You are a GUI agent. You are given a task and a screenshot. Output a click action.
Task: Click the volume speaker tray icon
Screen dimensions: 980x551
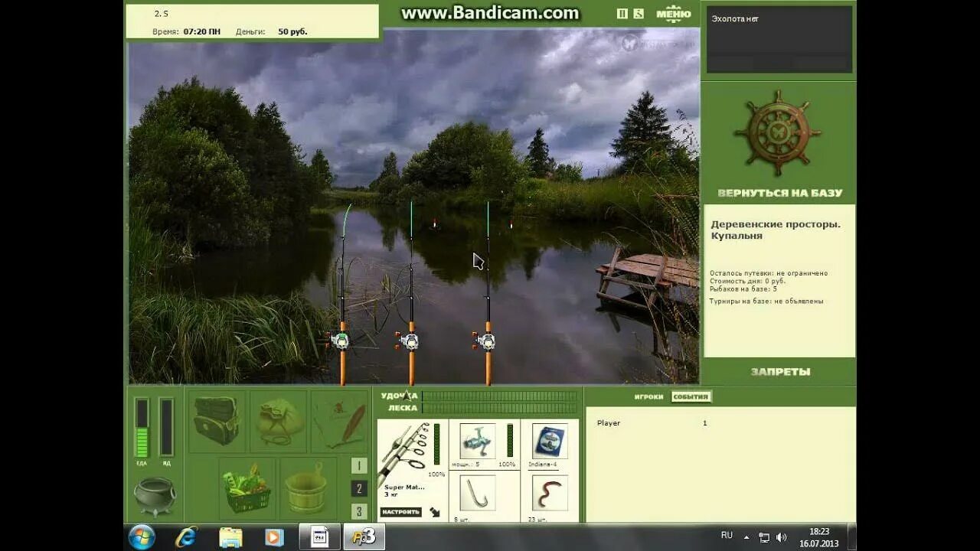point(781,537)
